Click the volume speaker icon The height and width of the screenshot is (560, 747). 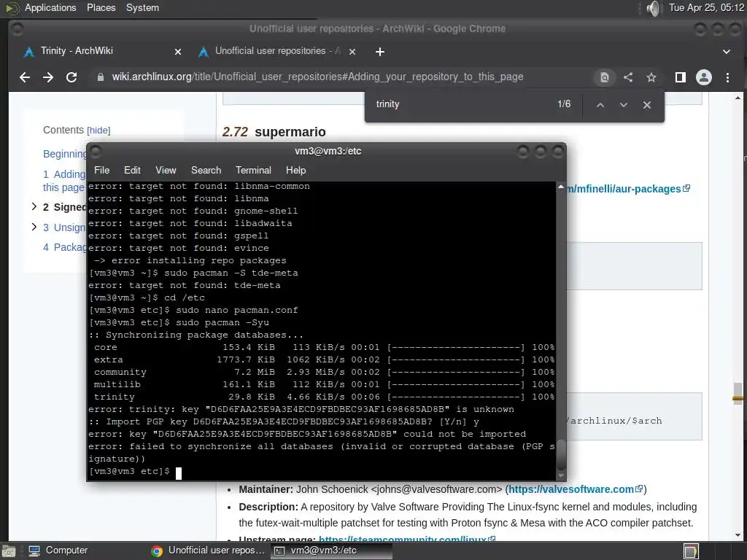pos(654,8)
